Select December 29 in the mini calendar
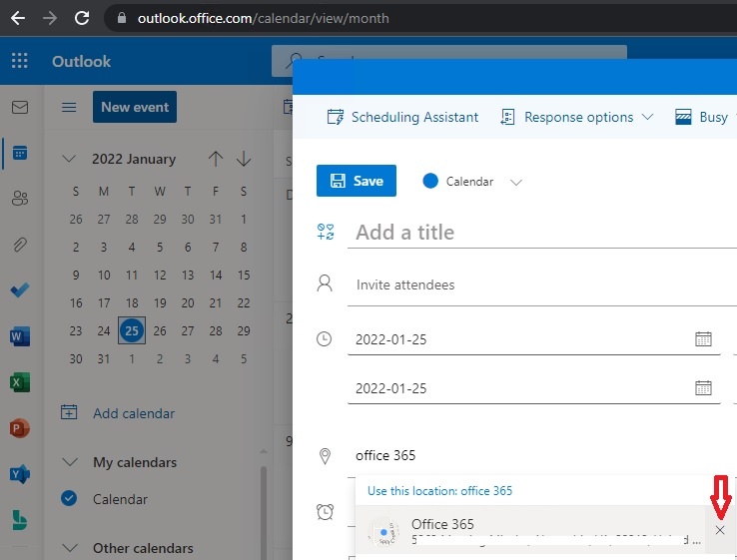737x560 pixels. tap(160, 219)
